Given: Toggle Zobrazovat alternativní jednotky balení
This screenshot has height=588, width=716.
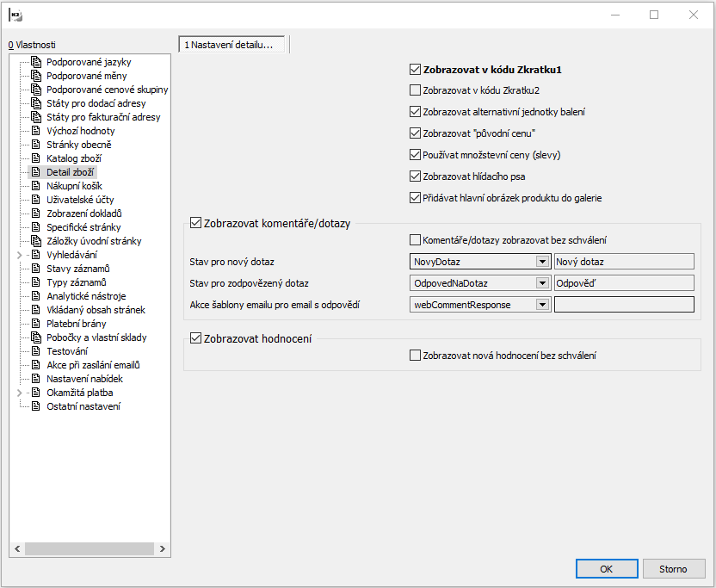Looking at the screenshot, I should tap(415, 111).
